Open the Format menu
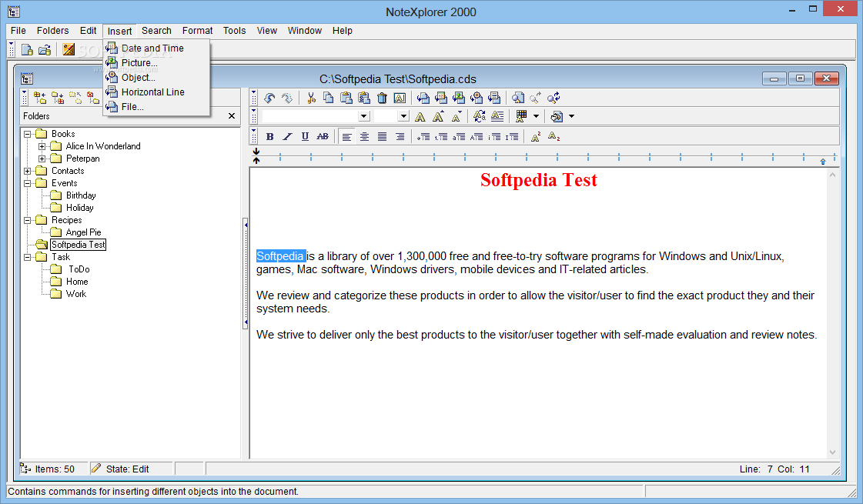 (198, 31)
